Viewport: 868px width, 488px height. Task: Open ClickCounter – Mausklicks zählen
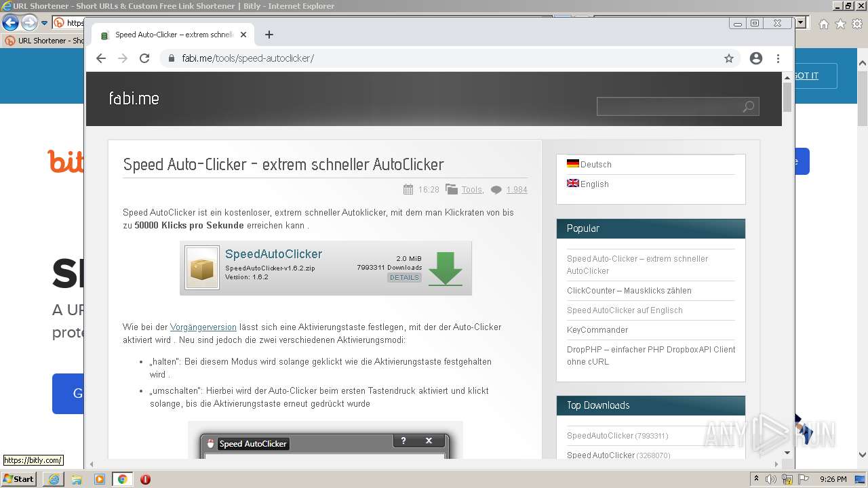629,290
